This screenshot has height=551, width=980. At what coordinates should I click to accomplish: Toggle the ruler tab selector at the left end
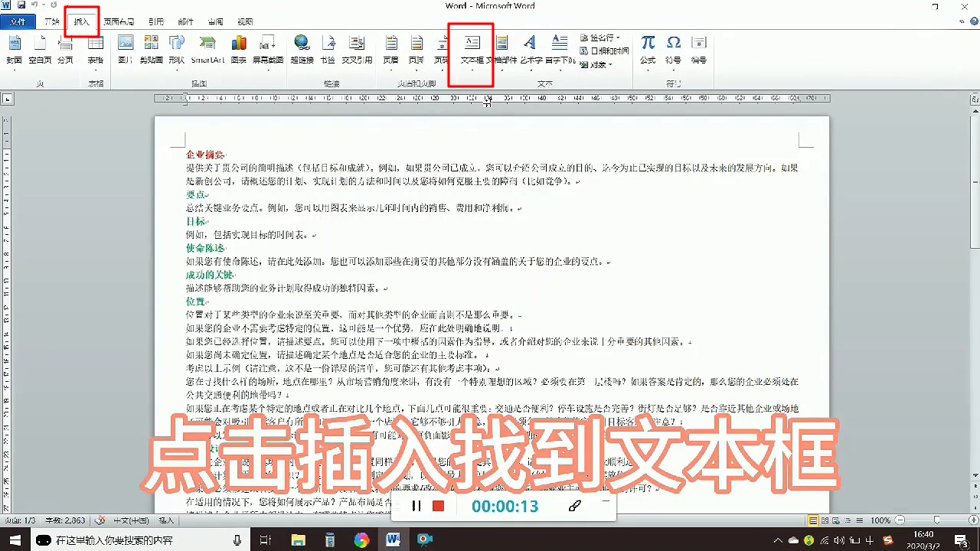(x=8, y=98)
